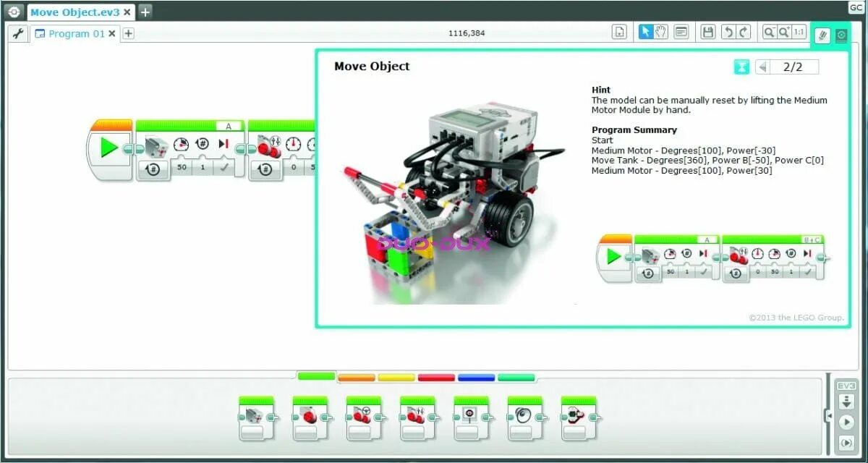Run the selected blocks only

[x=845, y=442]
